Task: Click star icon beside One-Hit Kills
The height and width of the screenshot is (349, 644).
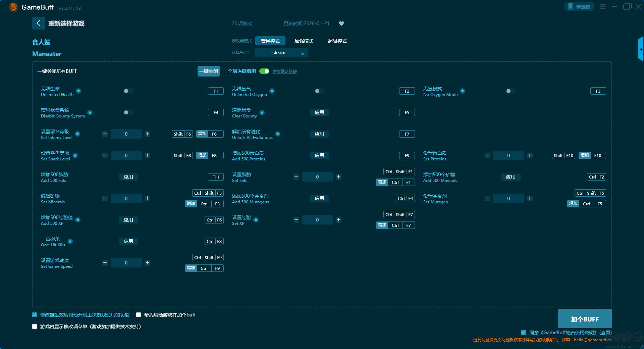Action: tap(70, 241)
